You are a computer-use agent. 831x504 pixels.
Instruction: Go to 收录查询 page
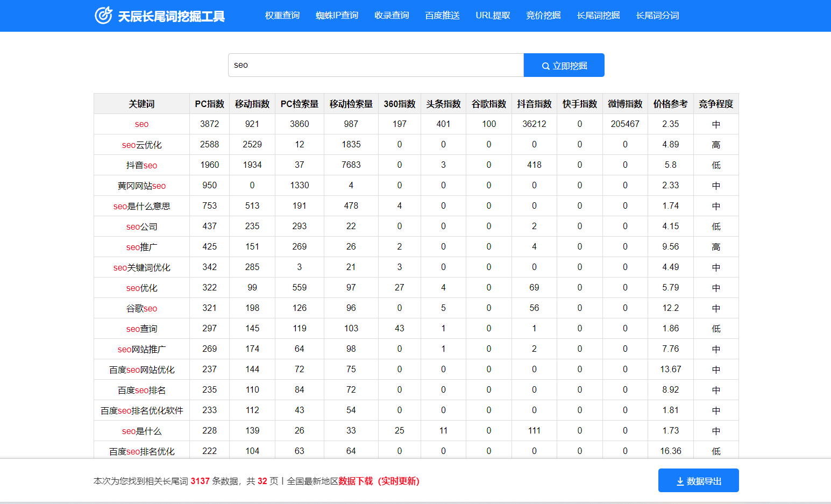point(392,16)
